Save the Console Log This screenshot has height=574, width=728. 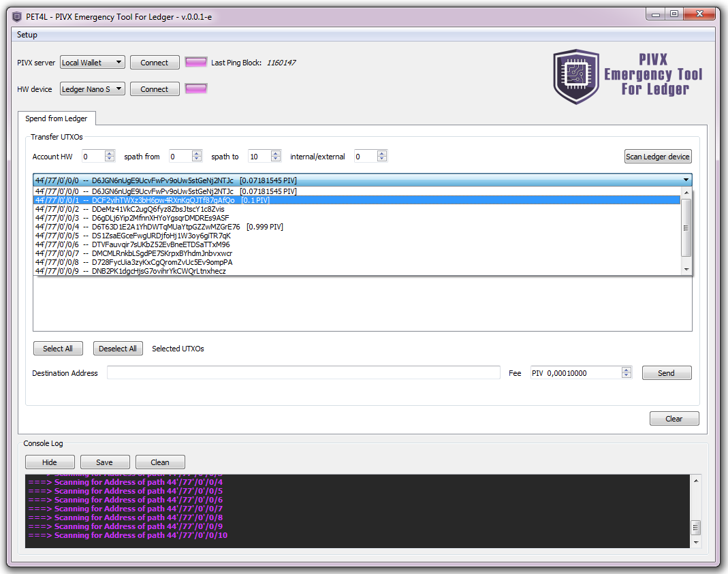click(104, 462)
